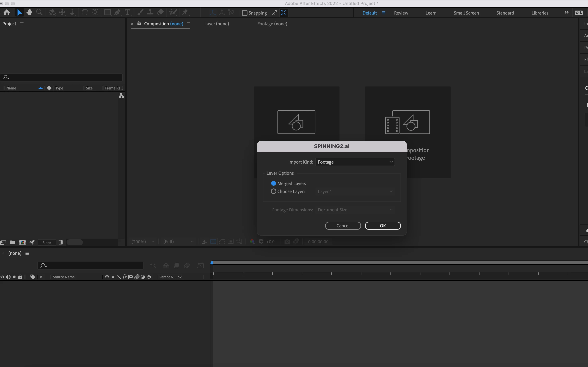588x367 pixels.
Task: Select the Rotation tool
Action: (x=84, y=12)
